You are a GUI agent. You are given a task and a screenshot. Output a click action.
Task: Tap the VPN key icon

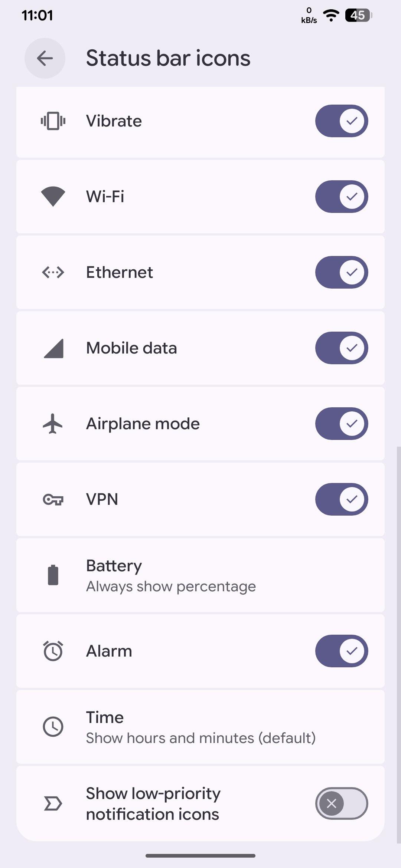[53, 500]
